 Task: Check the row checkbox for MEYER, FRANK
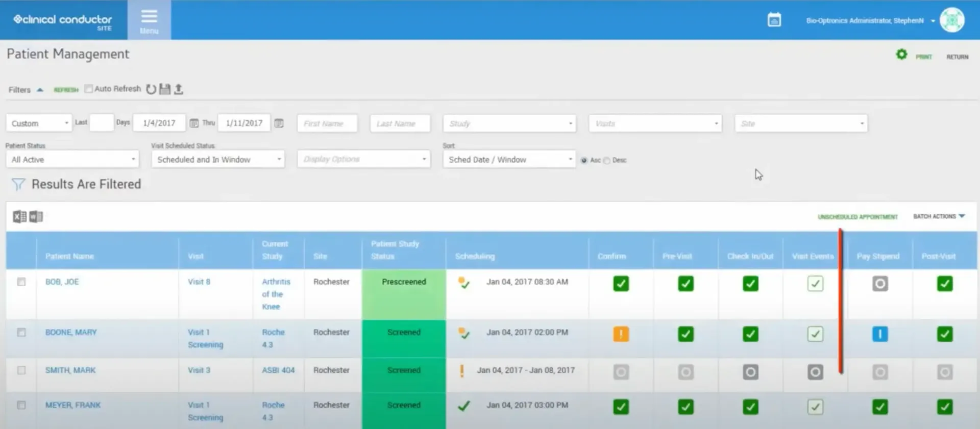coord(21,405)
